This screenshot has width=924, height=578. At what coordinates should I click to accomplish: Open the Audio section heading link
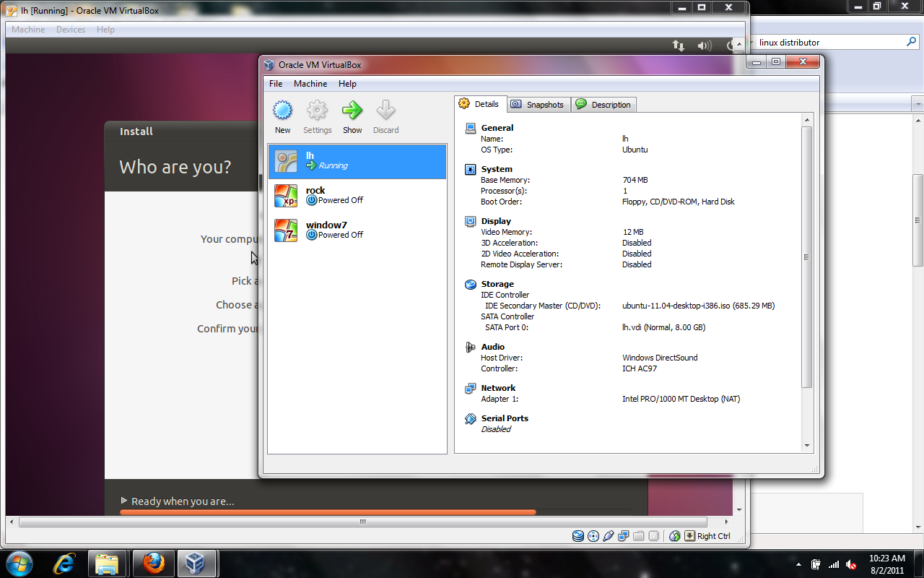click(x=493, y=347)
